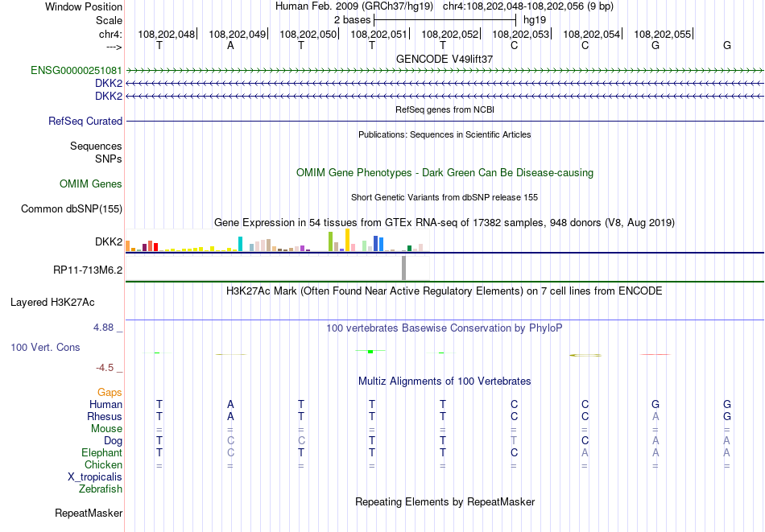Click the A base in the top sequence row

coord(230,45)
